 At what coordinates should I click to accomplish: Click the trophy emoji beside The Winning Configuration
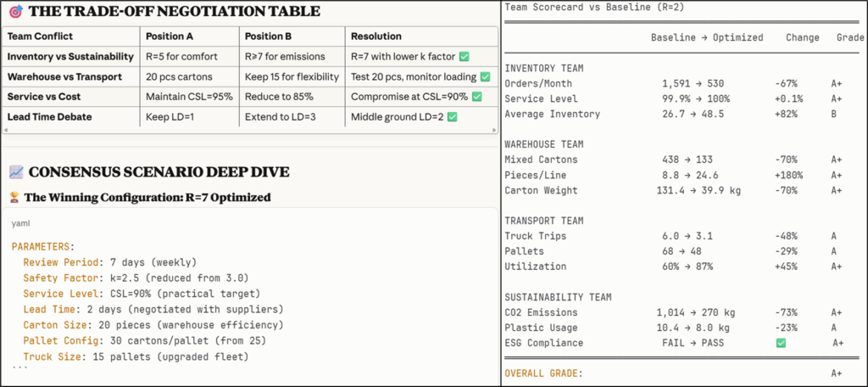click(14, 197)
